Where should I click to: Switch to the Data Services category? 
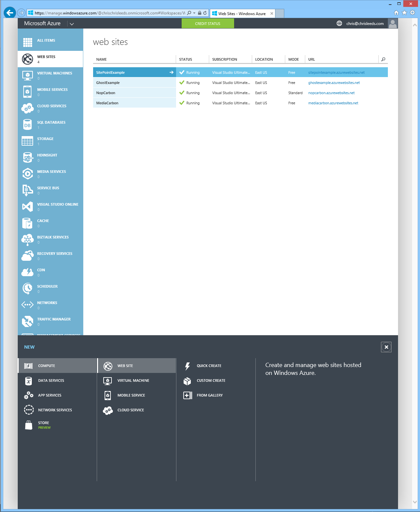51,380
